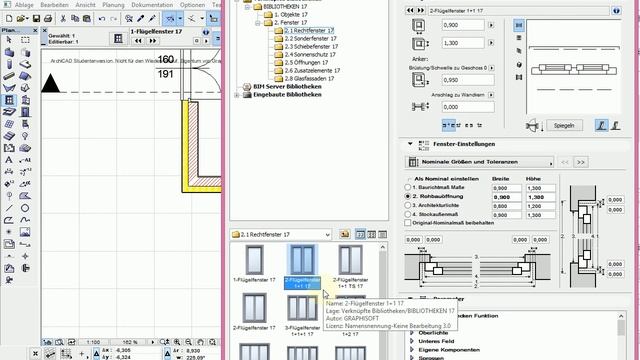Select radio 2. Rohbauöffnung
Viewport: 640px width, 360px height.
(x=407, y=196)
